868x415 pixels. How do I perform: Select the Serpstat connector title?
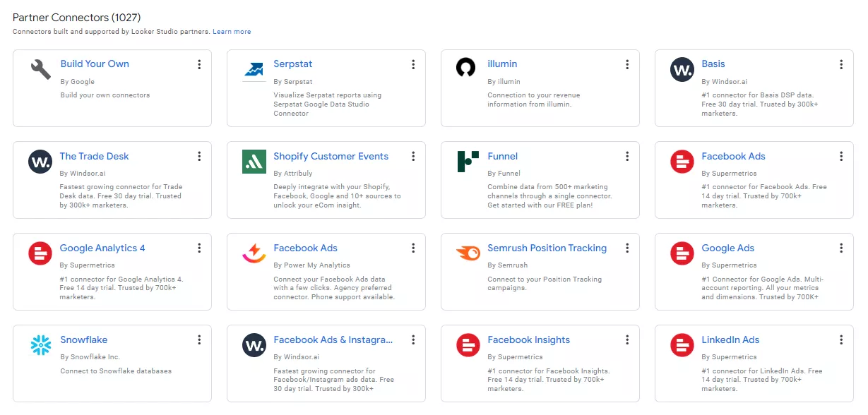pos(293,64)
